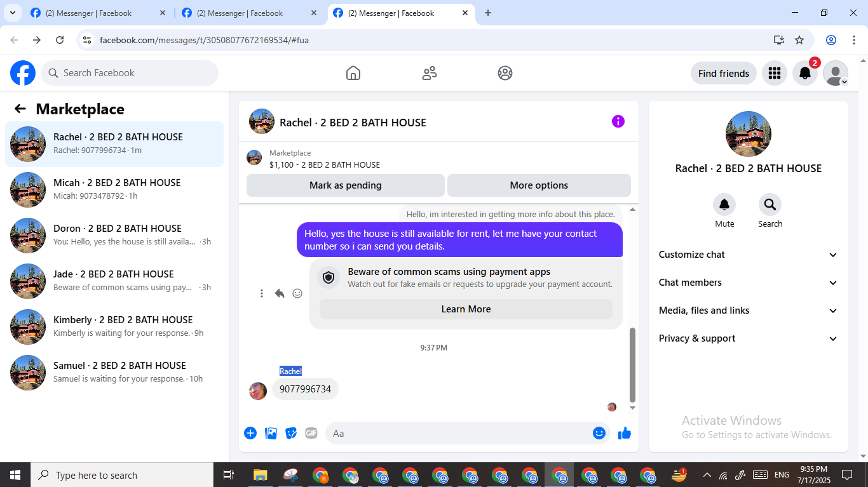Open Micah's conversation in the list
Screen dimensions: 868x487
[x=114, y=190]
